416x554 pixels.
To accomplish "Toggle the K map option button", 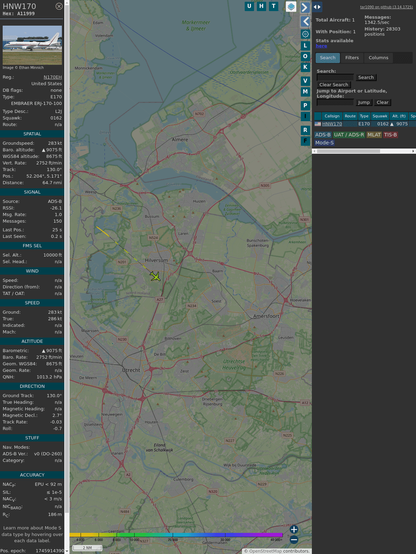I will [305, 67].
